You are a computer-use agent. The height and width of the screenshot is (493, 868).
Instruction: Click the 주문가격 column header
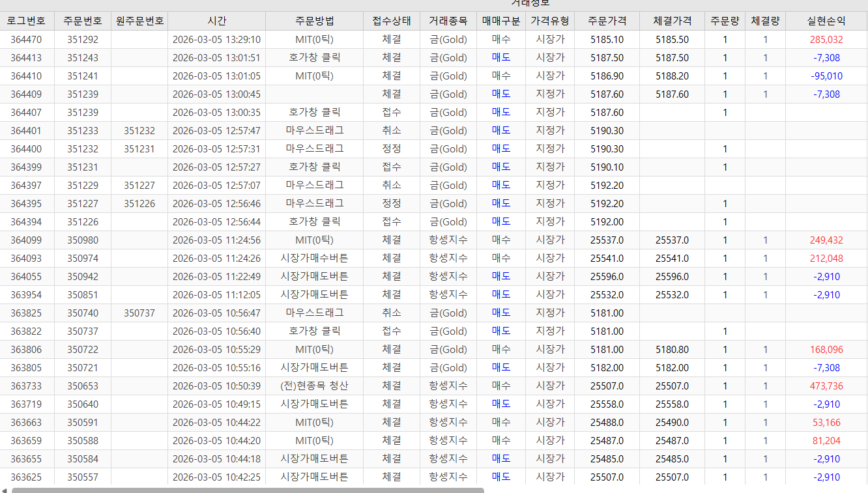click(x=607, y=21)
